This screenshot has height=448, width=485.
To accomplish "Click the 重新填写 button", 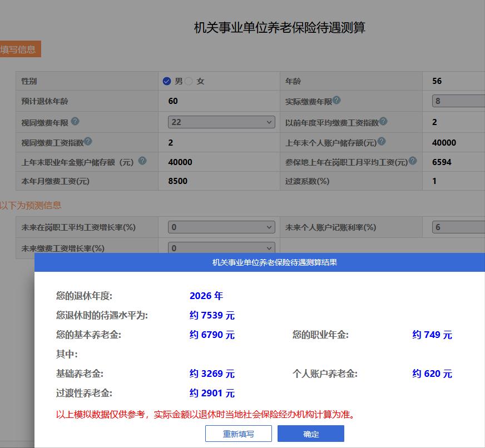I will coord(238,434).
